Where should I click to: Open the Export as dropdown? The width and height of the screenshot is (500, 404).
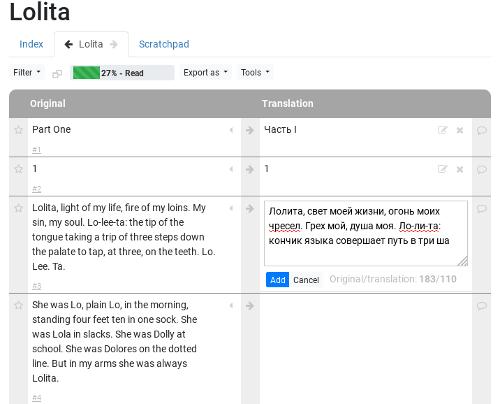205,72
